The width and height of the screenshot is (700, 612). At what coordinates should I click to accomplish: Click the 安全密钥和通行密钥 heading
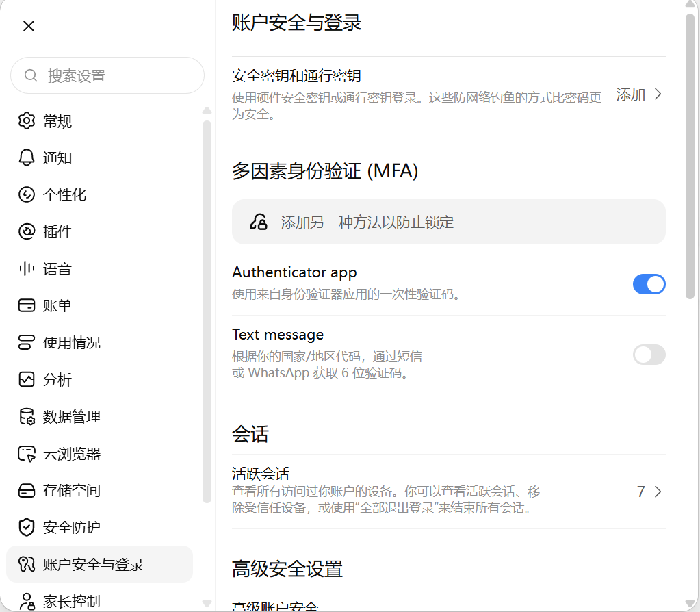pyautogui.click(x=296, y=76)
